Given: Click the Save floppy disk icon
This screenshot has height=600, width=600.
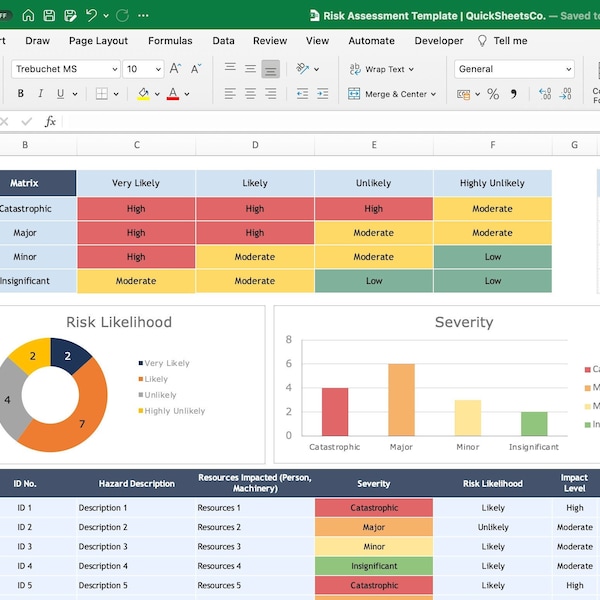Looking at the screenshot, I should coord(49,15).
